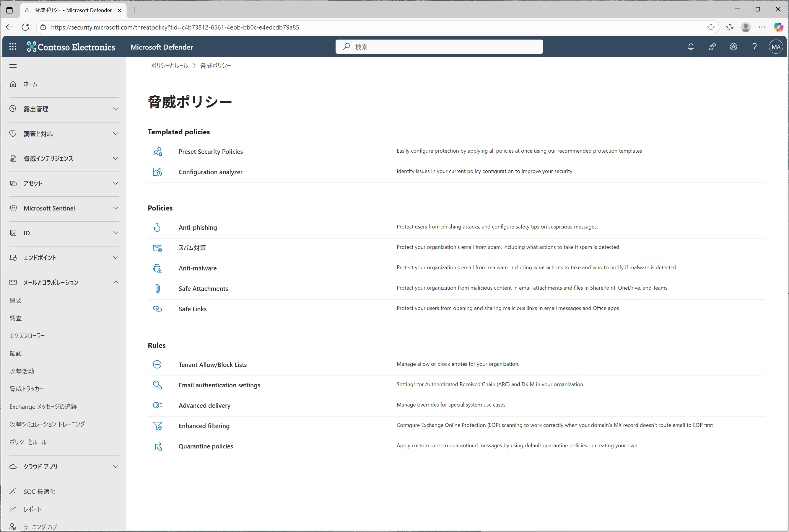Click the help question mark icon
This screenshot has height=532, width=789.
point(754,47)
